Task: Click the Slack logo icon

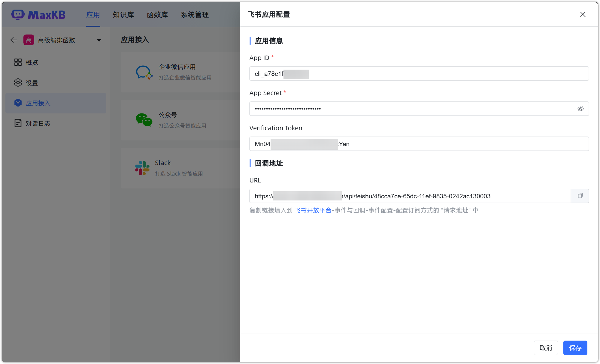Action: (142, 168)
